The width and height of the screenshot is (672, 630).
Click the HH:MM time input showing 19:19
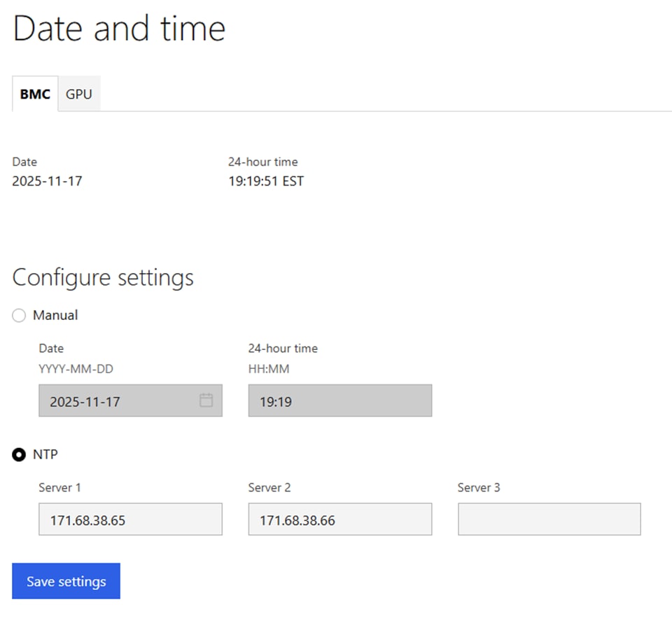click(339, 401)
